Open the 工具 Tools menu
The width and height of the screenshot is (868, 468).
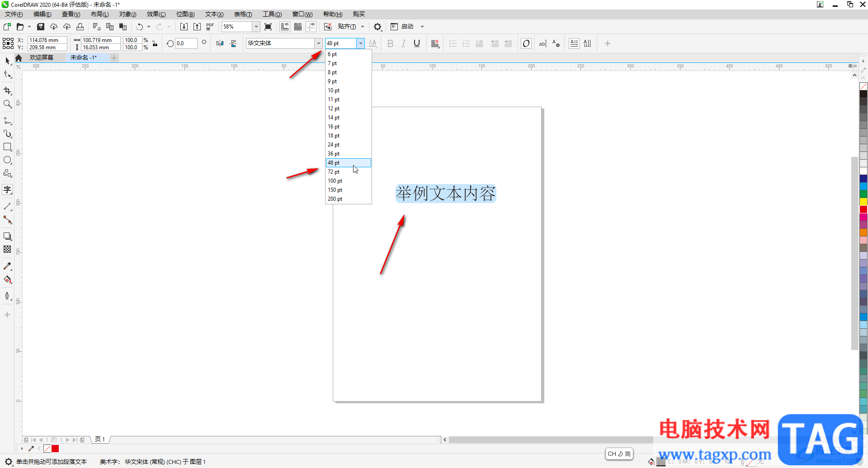click(272, 14)
